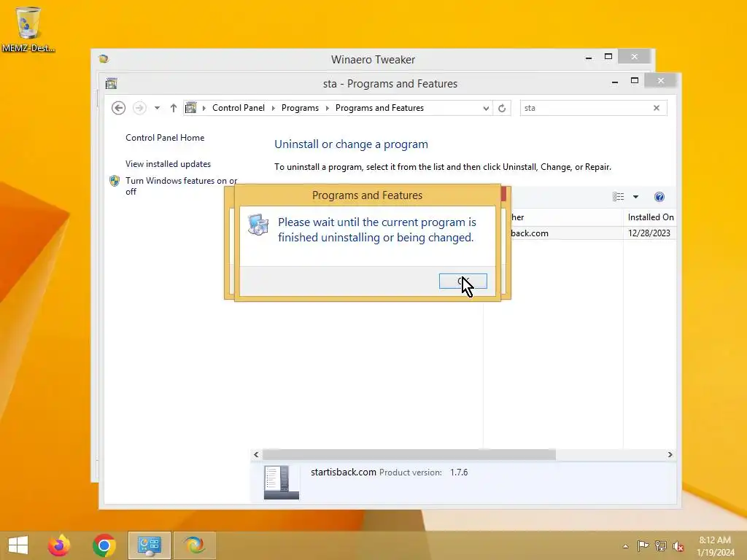747x560 pixels.
Task: Click the left arrow of horizontal scrollbar
Action: (256, 455)
